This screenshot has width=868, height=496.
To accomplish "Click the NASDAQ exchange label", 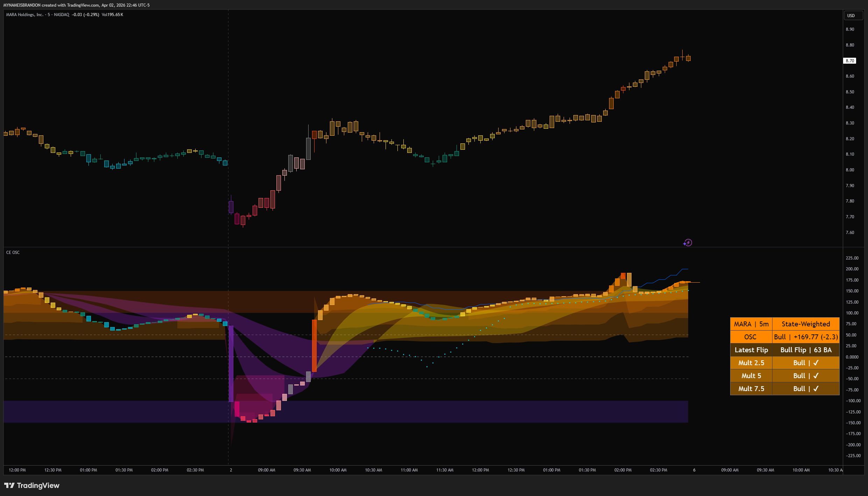I will (62, 15).
